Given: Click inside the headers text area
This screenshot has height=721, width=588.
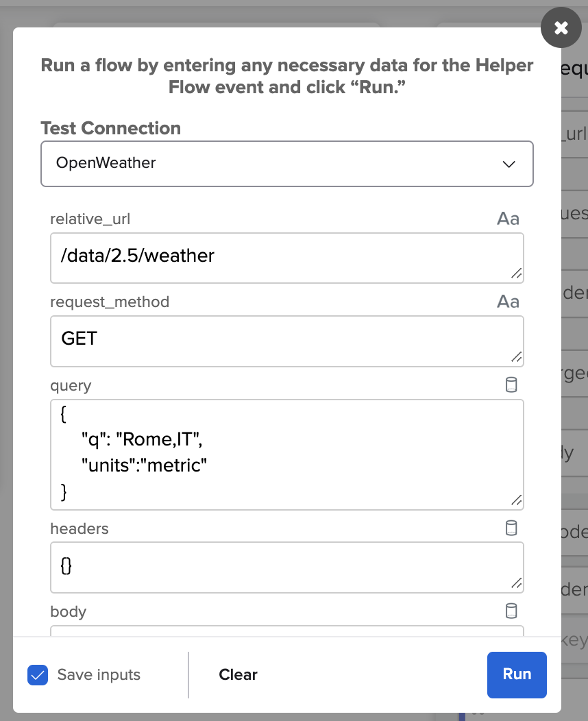Looking at the screenshot, I should (274, 567).
